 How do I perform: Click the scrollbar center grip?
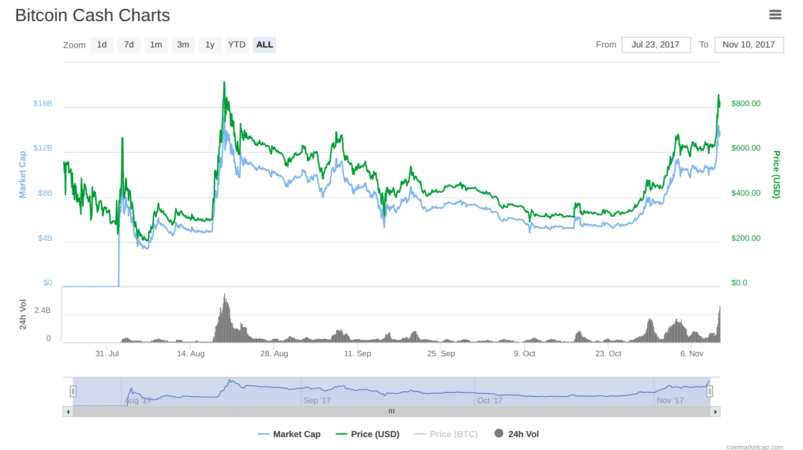391,411
